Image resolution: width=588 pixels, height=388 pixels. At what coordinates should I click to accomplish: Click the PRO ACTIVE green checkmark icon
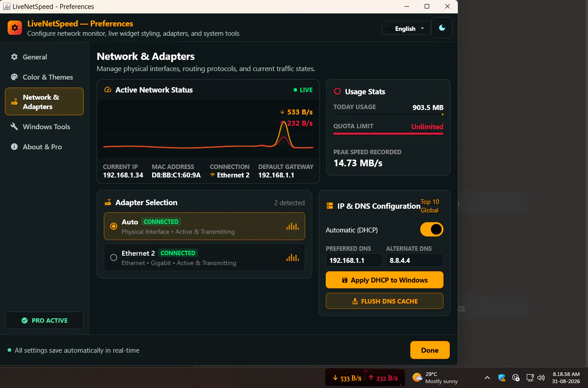click(25, 321)
